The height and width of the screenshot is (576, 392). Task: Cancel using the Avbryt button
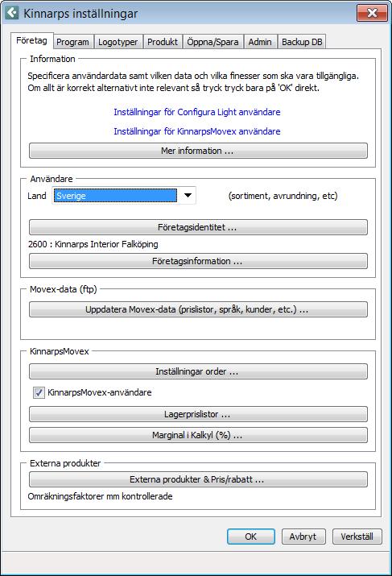point(303,537)
